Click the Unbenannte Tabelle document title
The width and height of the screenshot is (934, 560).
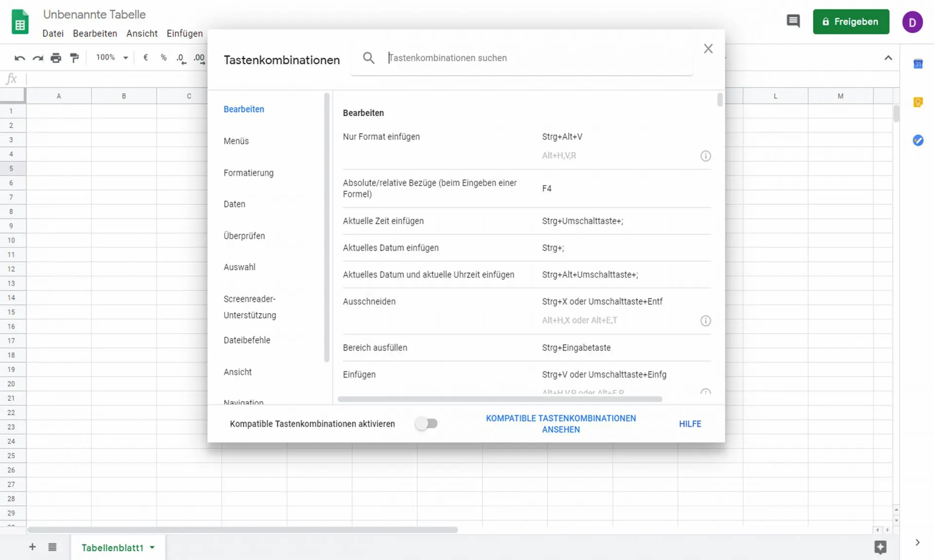pyautogui.click(x=94, y=15)
